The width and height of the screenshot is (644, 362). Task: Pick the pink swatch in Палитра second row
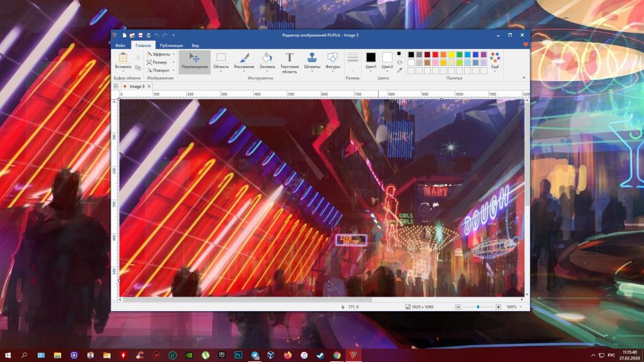coord(435,63)
